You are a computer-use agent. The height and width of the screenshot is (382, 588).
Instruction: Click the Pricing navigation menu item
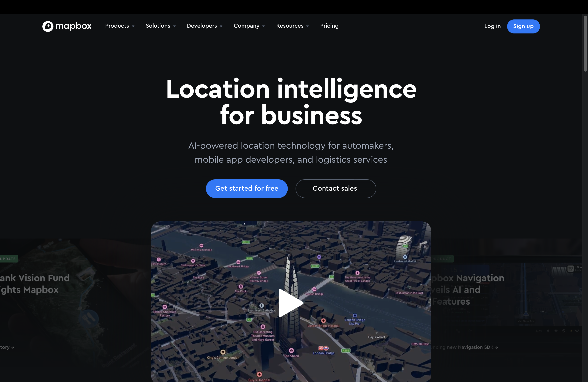coord(329,26)
